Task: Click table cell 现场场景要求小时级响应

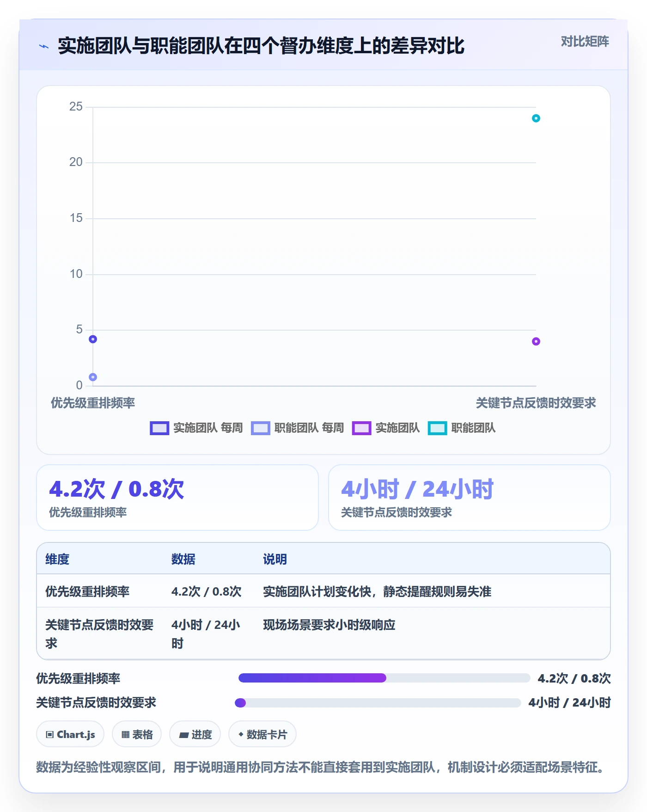Action: pyautogui.click(x=329, y=625)
